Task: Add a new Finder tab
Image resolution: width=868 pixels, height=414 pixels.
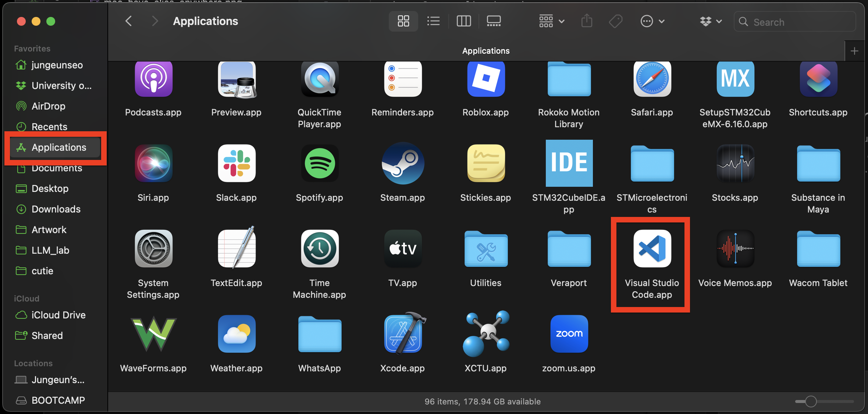Action: tap(855, 51)
